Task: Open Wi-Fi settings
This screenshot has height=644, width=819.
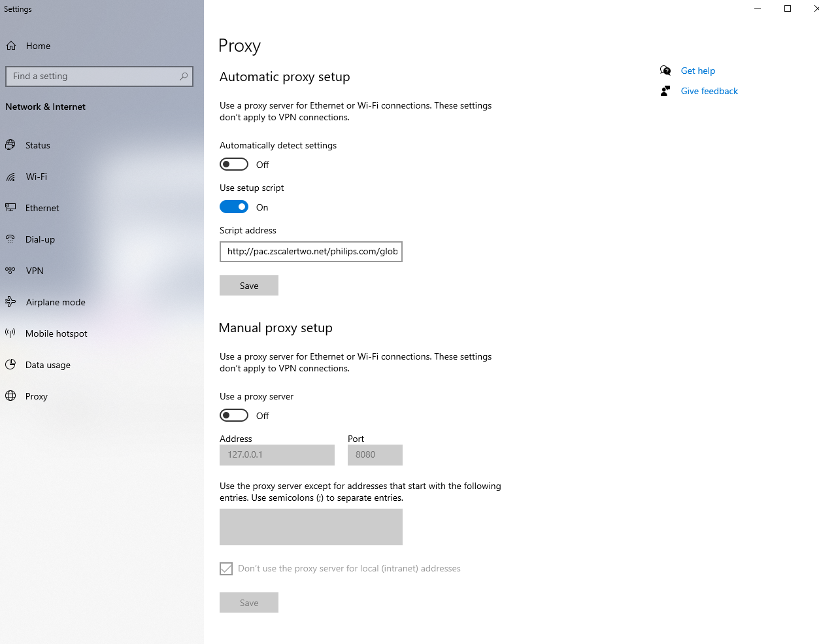Action: point(36,177)
